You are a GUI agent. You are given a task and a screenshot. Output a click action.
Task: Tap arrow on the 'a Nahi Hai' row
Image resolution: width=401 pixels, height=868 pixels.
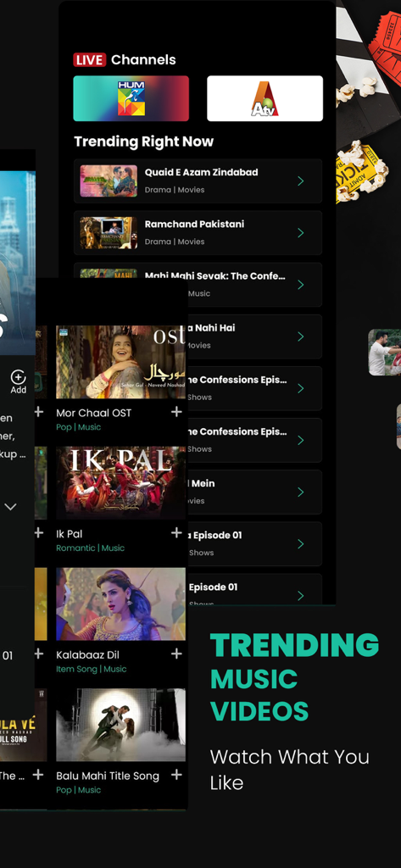301,337
